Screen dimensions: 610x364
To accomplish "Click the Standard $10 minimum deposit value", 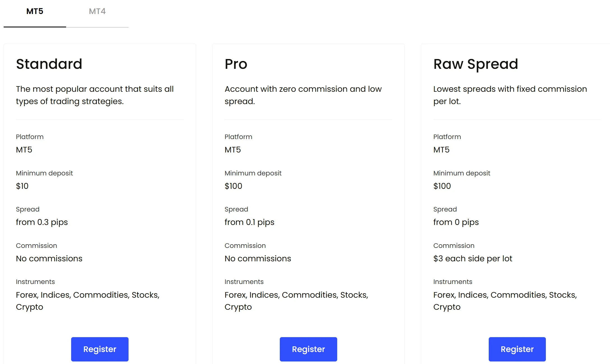I will pyautogui.click(x=22, y=186).
